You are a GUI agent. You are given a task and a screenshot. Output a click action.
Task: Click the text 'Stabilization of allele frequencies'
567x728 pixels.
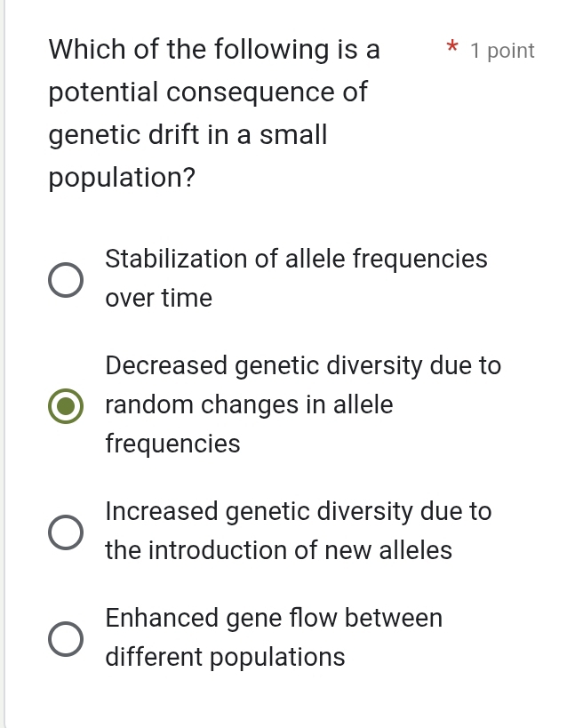point(296,259)
